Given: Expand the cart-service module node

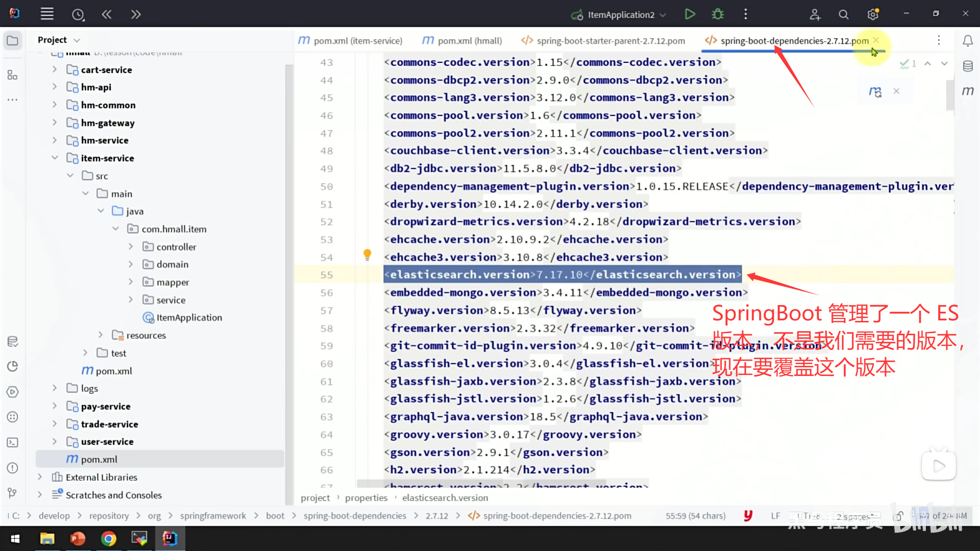Looking at the screenshot, I should click(x=55, y=69).
